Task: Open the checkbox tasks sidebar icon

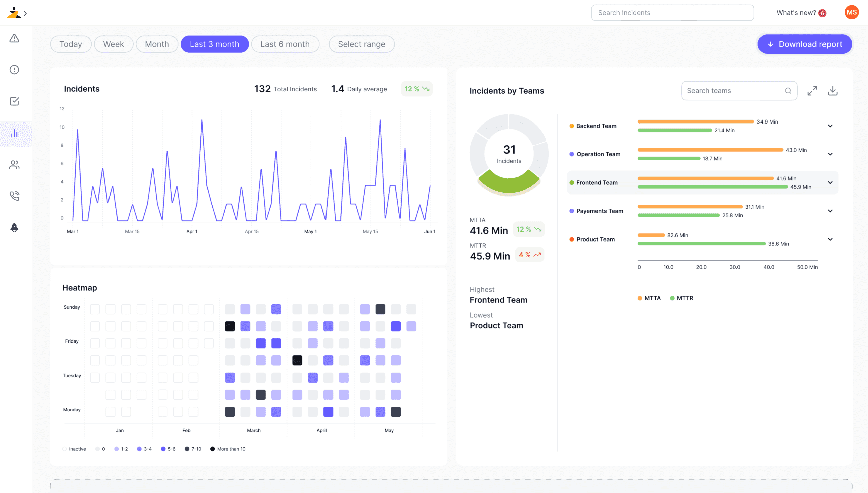Action: [x=14, y=101]
